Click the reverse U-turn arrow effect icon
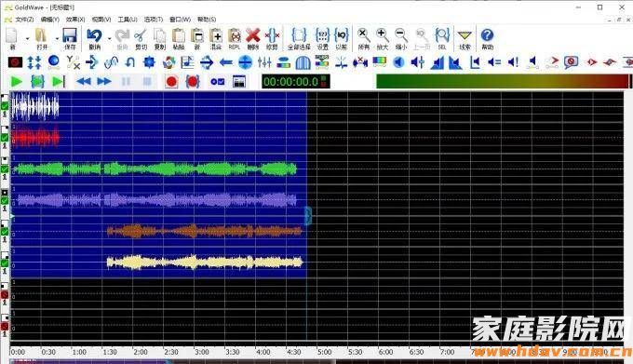633x364 pixels. [129, 62]
